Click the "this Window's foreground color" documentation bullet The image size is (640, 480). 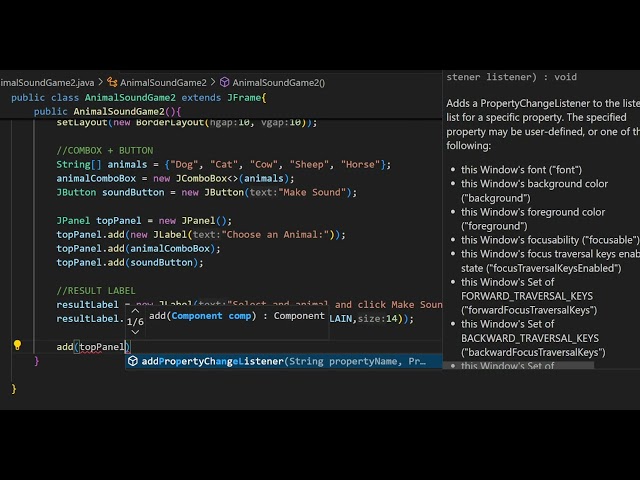point(533,219)
